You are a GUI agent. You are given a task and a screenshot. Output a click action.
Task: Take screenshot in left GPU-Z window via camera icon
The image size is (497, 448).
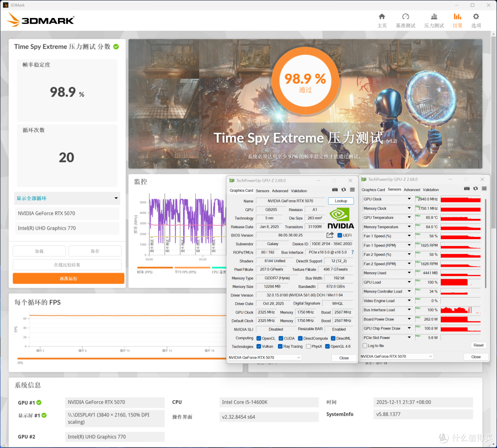(x=335, y=190)
